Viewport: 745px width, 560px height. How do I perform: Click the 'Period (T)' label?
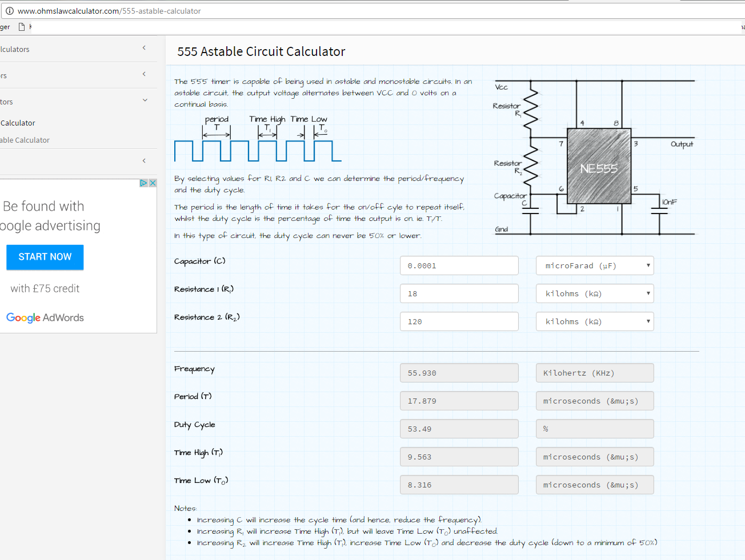coord(193,396)
